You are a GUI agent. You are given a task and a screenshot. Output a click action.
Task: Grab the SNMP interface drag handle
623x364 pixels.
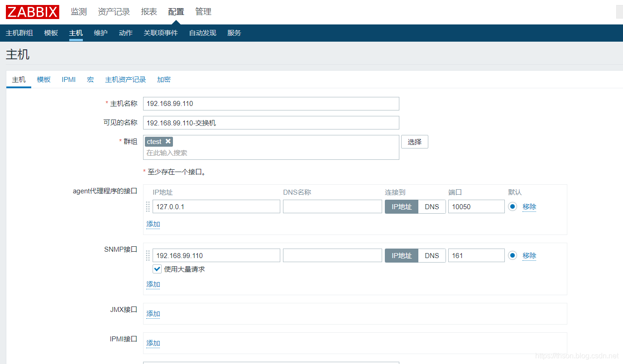(x=148, y=255)
